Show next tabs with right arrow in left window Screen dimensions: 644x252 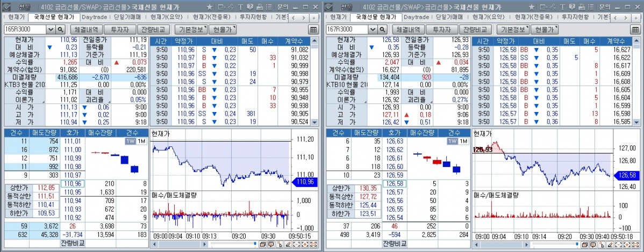click(304, 18)
